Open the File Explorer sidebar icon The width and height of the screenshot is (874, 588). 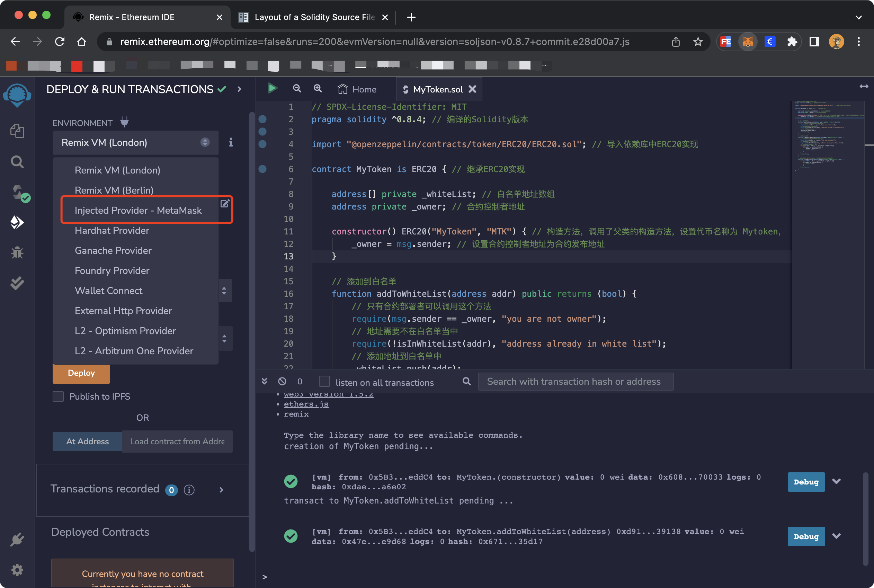(17, 131)
